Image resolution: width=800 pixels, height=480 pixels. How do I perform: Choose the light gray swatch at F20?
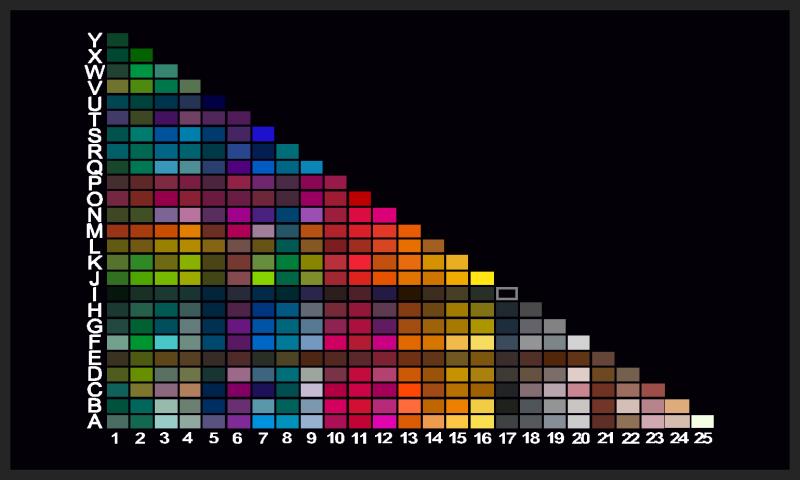[579, 342]
